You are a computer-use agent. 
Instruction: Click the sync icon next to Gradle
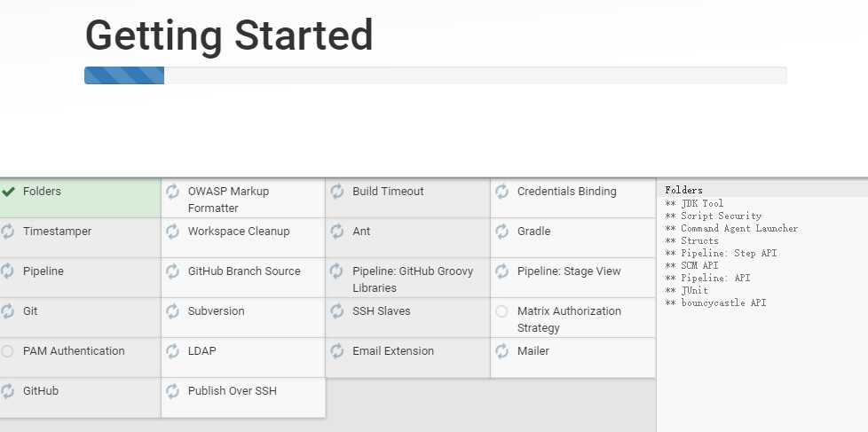coord(502,232)
